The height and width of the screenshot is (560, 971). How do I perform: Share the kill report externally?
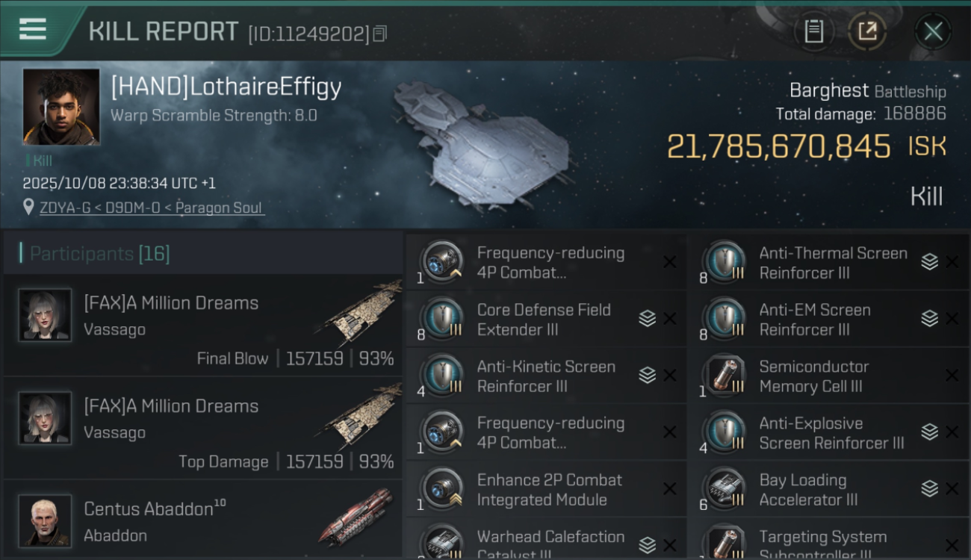tap(866, 31)
